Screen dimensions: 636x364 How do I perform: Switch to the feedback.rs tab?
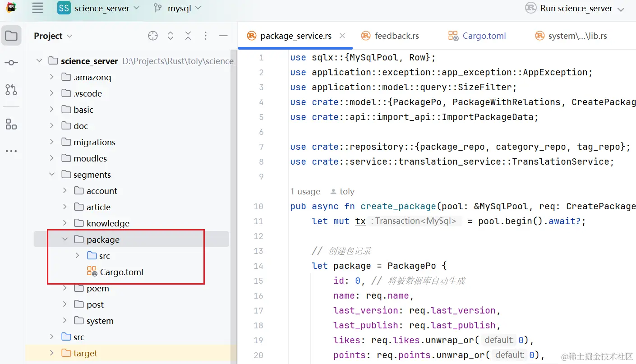(x=391, y=36)
